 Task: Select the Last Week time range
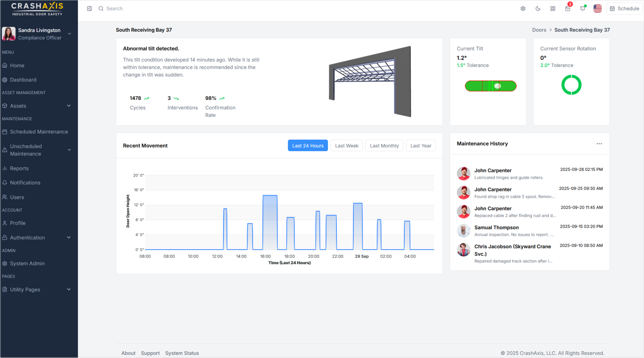coord(347,145)
